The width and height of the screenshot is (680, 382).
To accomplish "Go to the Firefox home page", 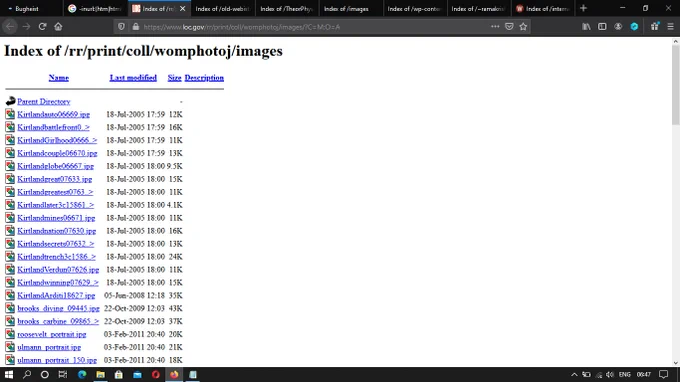I will [58, 26].
